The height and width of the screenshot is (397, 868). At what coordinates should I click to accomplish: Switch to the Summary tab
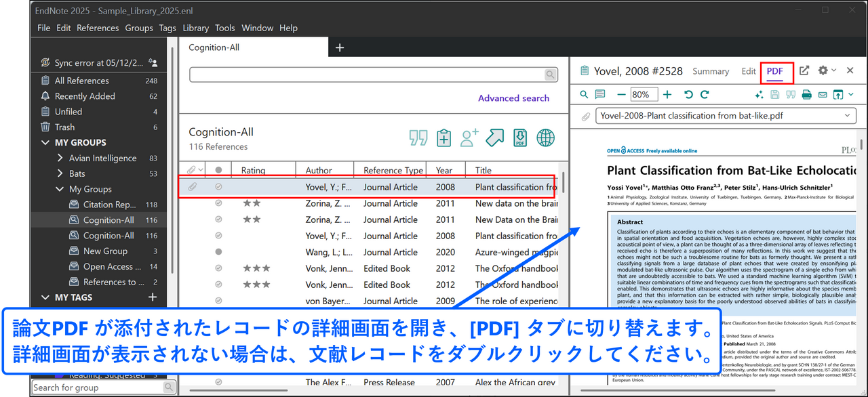click(711, 71)
